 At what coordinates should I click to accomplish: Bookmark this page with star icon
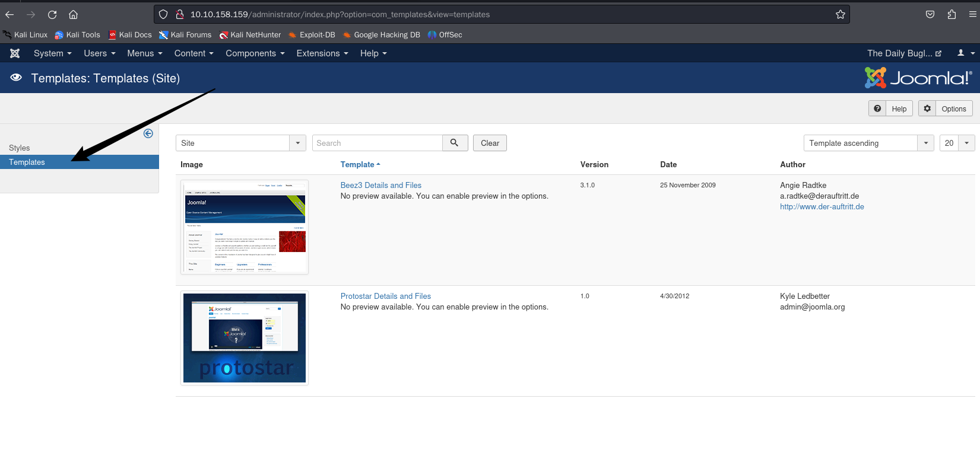pos(841,14)
